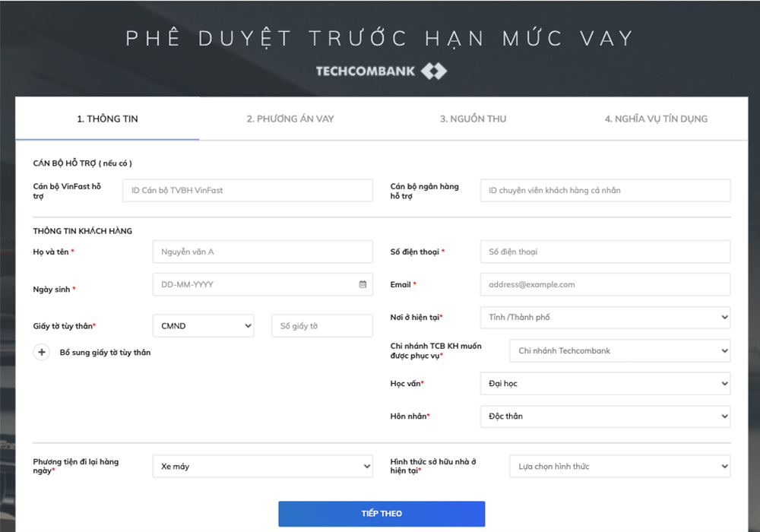
Task: Click Bổ sung giấy tờ tùy thân link
Action: [x=105, y=353]
